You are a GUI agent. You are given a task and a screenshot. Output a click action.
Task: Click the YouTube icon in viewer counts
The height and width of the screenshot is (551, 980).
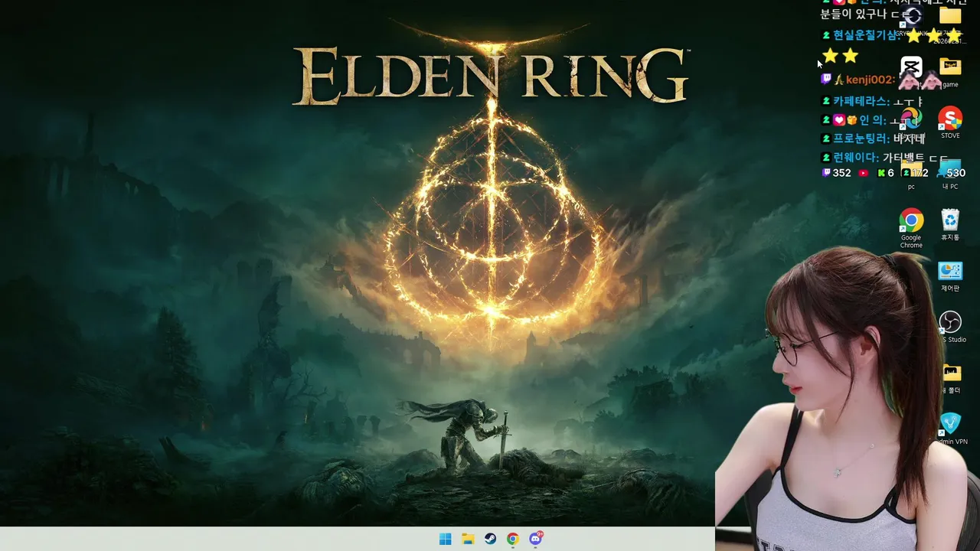pos(864,173)
